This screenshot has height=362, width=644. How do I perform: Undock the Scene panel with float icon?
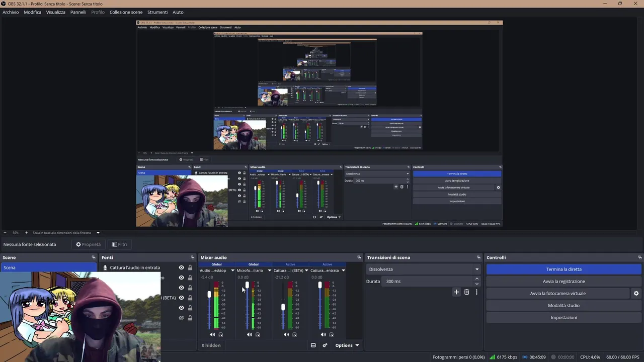(x=93, y=257)
